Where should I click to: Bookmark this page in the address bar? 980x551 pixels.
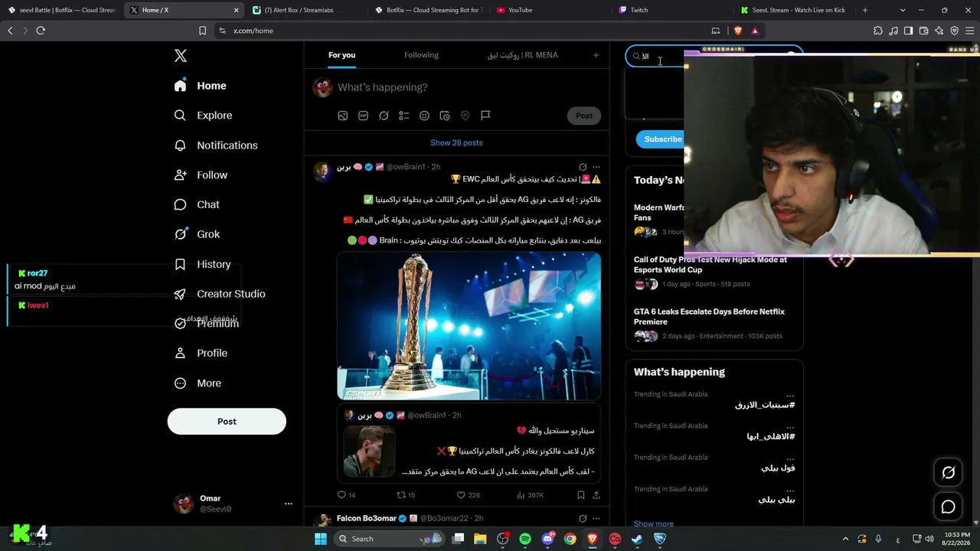tap(202, 31)
